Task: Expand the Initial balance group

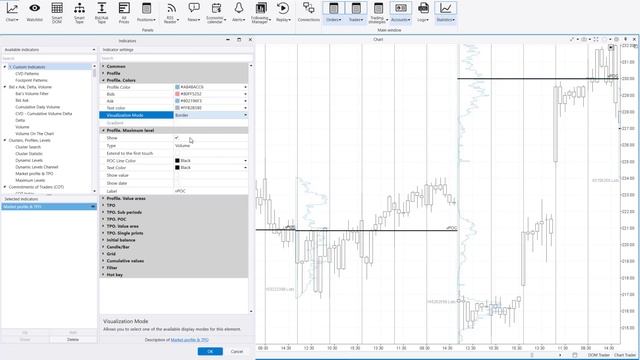Action: coord(103,240)
